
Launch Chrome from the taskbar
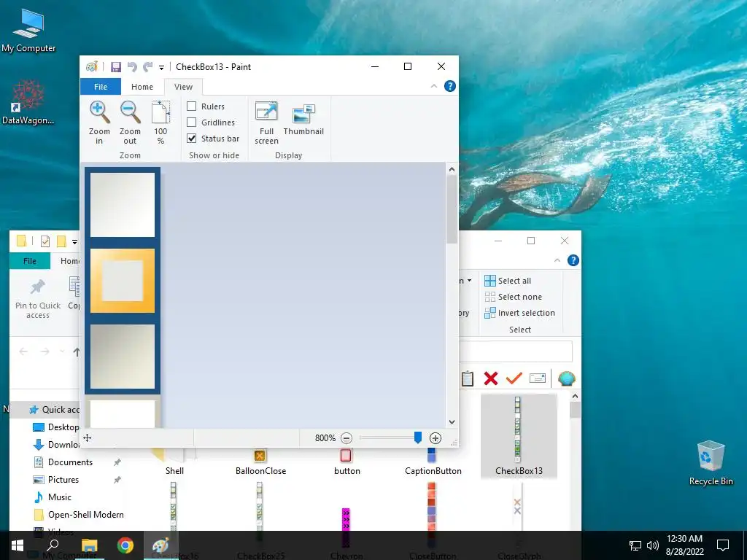(x=125, y=545)
